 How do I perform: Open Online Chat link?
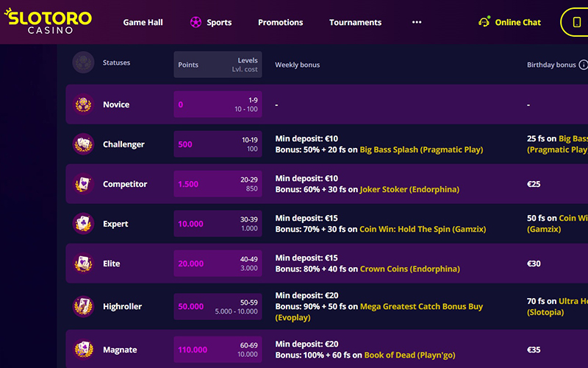[518, 23]
